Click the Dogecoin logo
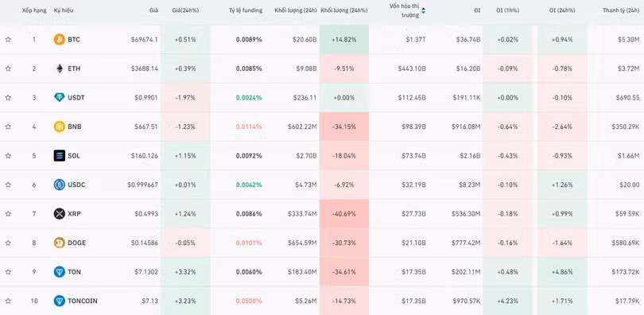The image size is (644, 315). coord(60,243)
